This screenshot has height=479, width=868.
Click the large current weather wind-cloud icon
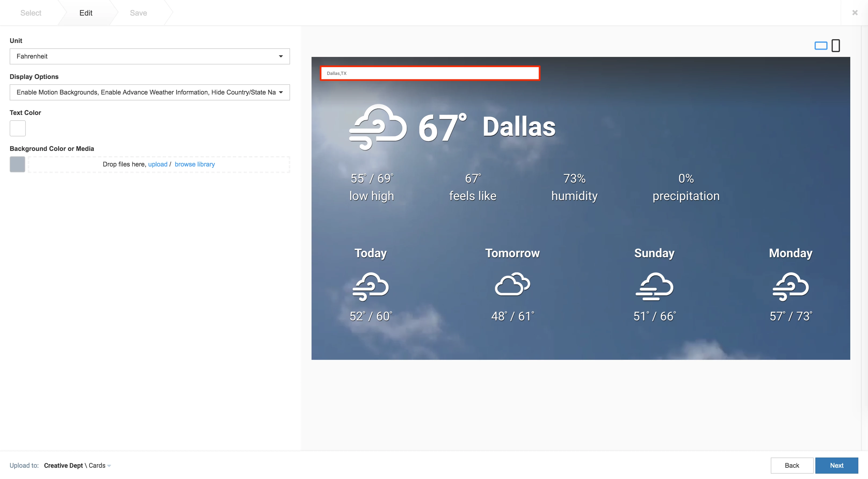378,127
